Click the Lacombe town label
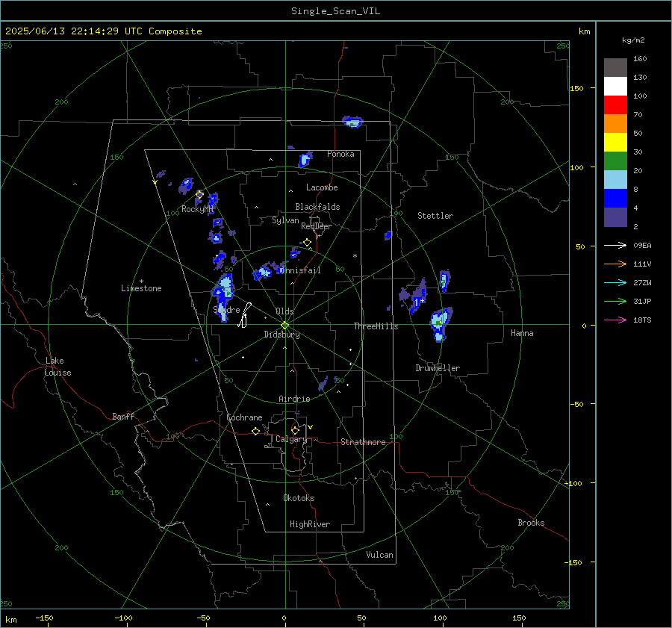The height and width of the screenshot is (628, 672). [322, 187]
